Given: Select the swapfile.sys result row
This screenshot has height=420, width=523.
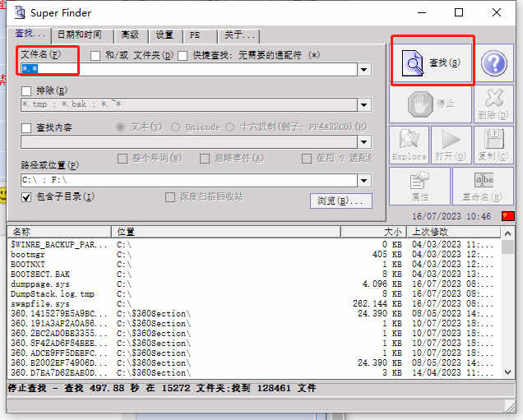Looking at the screenshot, I should 254,303.
